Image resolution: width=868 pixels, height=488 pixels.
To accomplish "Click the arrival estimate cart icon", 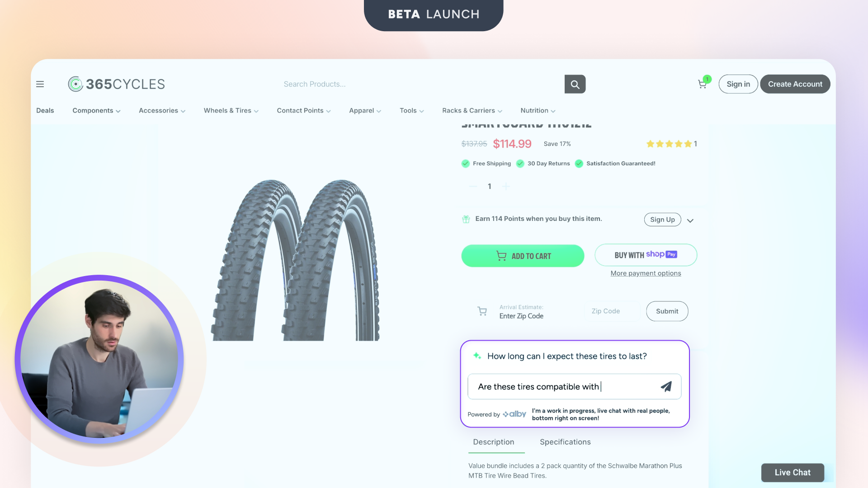I will 482,311.
